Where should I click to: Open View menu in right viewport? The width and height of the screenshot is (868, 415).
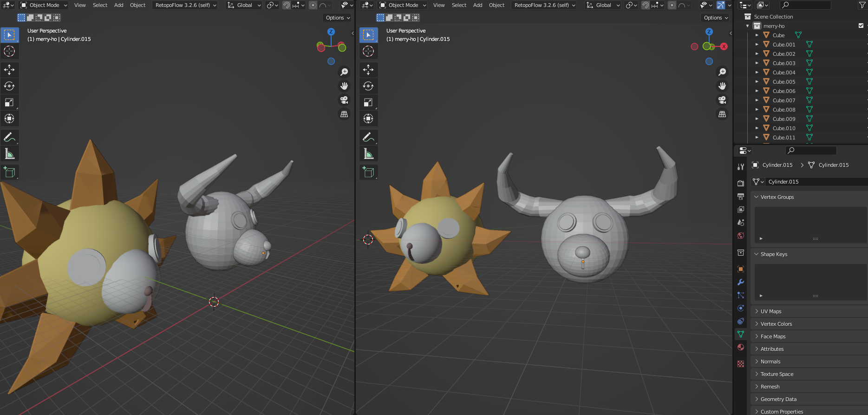point(439,5)
